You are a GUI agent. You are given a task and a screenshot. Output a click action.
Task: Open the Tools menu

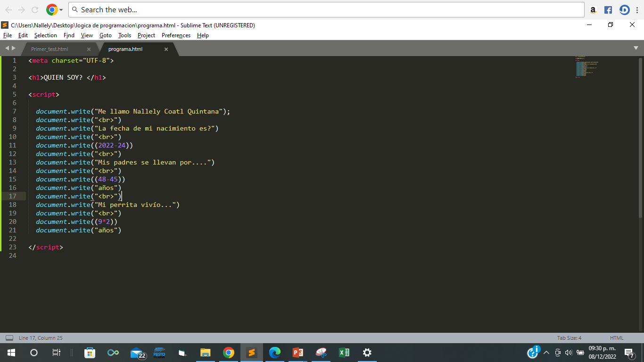click(x=124, y=35)
